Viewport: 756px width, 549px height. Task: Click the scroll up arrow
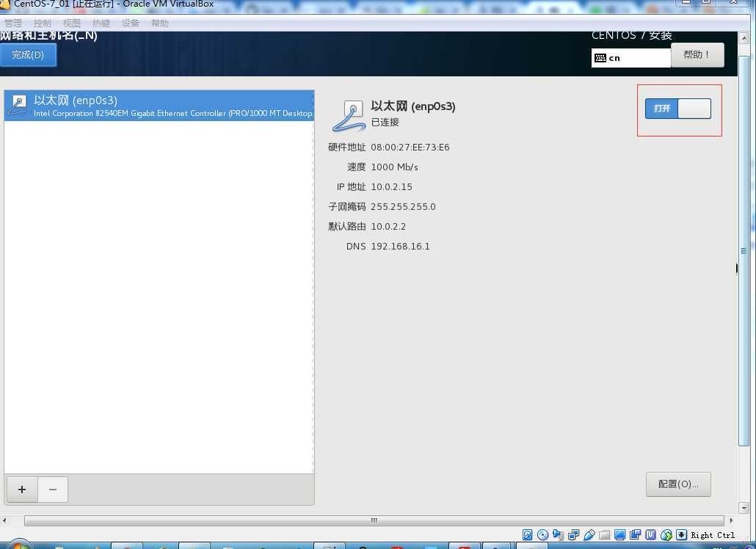pyautogui.click(x=744, y=38)
